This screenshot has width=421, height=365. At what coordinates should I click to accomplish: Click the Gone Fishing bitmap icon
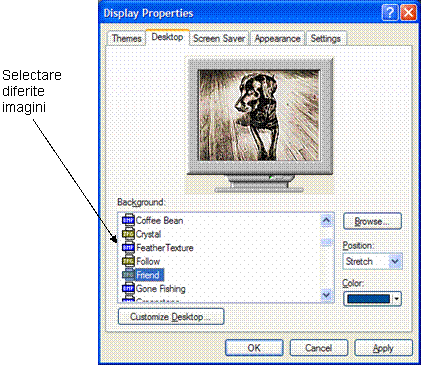click(128, 289)
